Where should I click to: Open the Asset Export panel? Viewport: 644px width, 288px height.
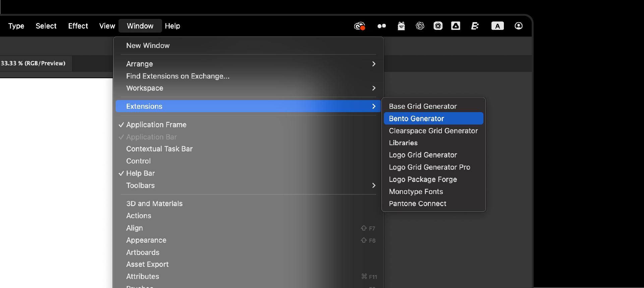coord(248,264)
